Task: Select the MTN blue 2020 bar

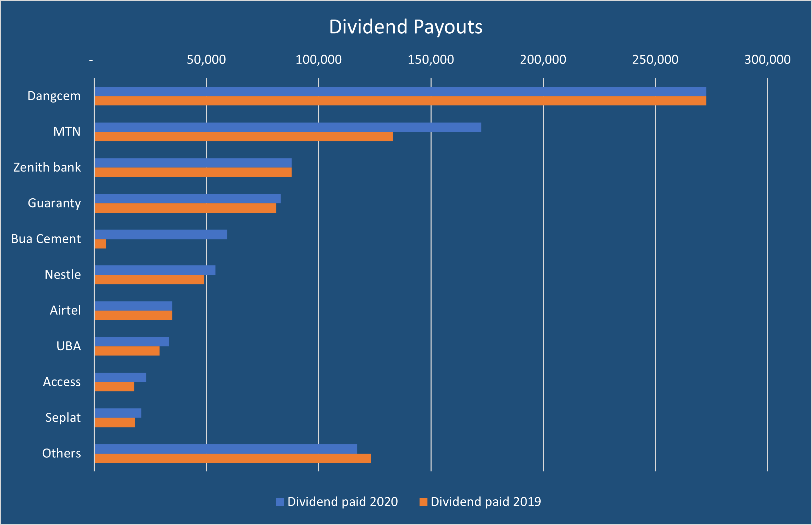Action: click(x=287, y=127)
